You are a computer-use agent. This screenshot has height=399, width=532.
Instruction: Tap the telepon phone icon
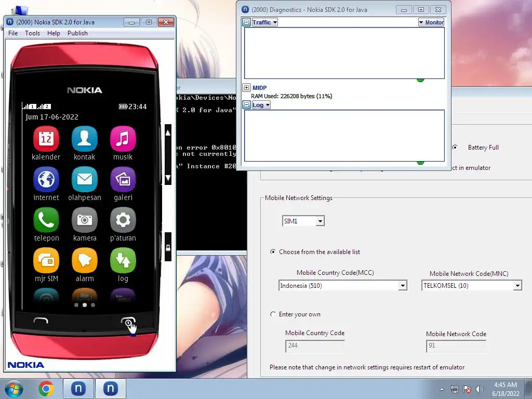tap(46, 220)
